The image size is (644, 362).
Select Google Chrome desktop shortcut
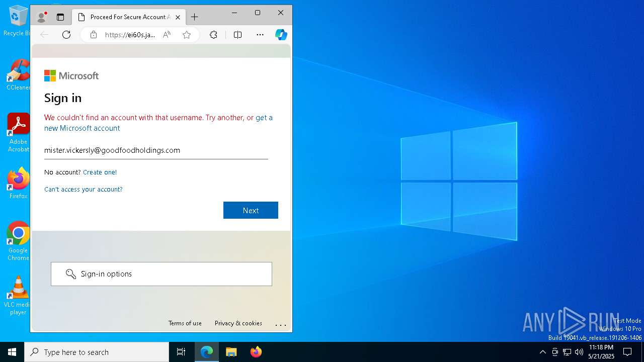[18, 241]
